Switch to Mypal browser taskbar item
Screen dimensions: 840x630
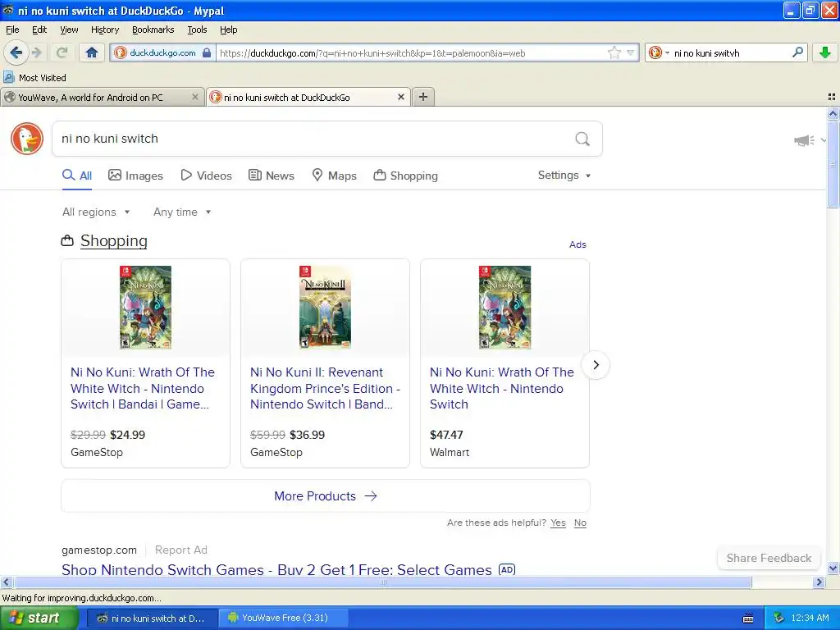[152, 618]
